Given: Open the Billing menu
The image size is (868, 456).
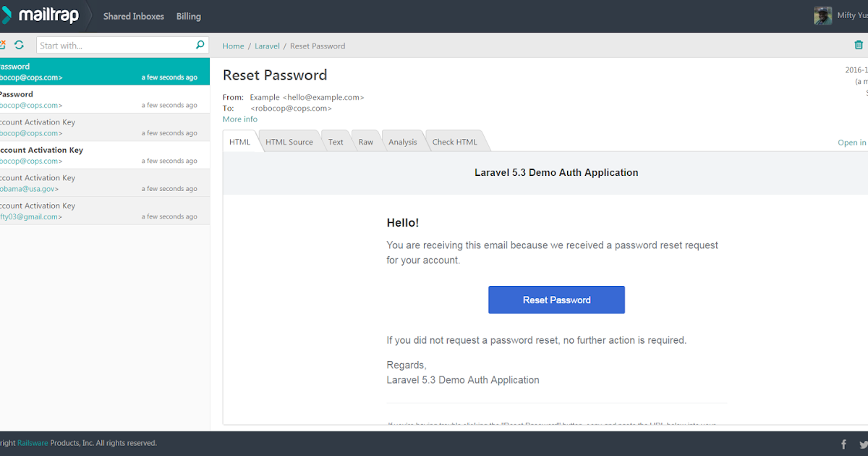Looking at the screenshot, I should point(188,15).
